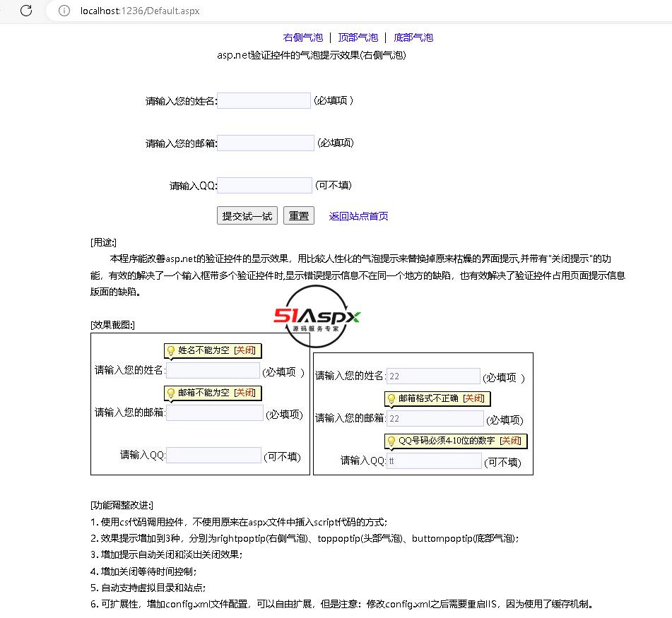Activate the 请输入QQ input box

coord(264,186)
